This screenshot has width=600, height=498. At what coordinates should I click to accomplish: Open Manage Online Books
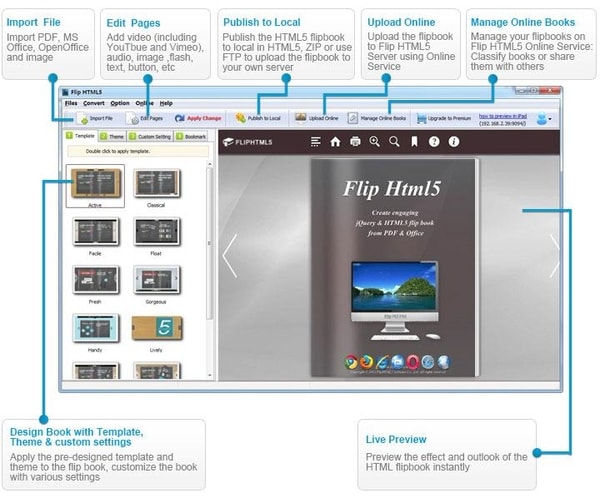[377, 118]
